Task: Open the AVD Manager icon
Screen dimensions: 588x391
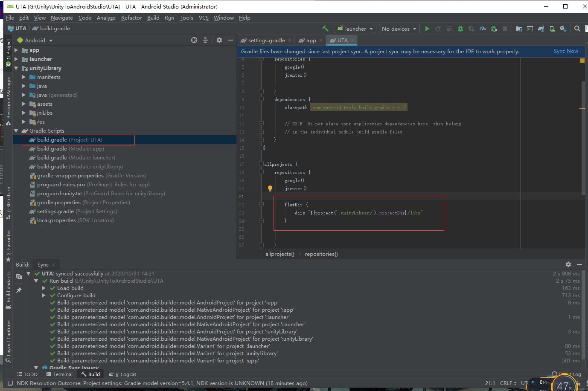Action: coord(552,29)
